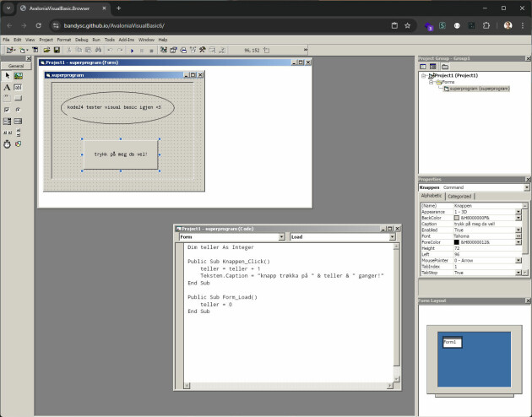
Task: Click the End stop toolbar icon
Action: 151,51
